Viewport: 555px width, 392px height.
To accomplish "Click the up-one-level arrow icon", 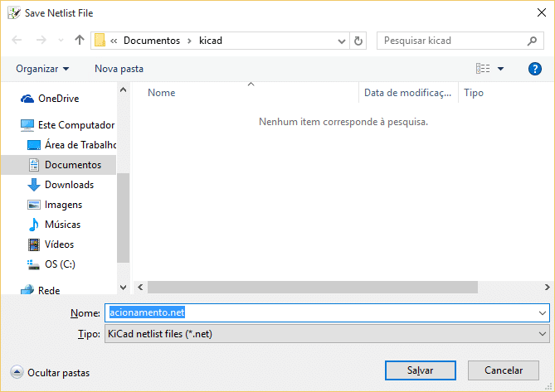I will tap(80, 40).
